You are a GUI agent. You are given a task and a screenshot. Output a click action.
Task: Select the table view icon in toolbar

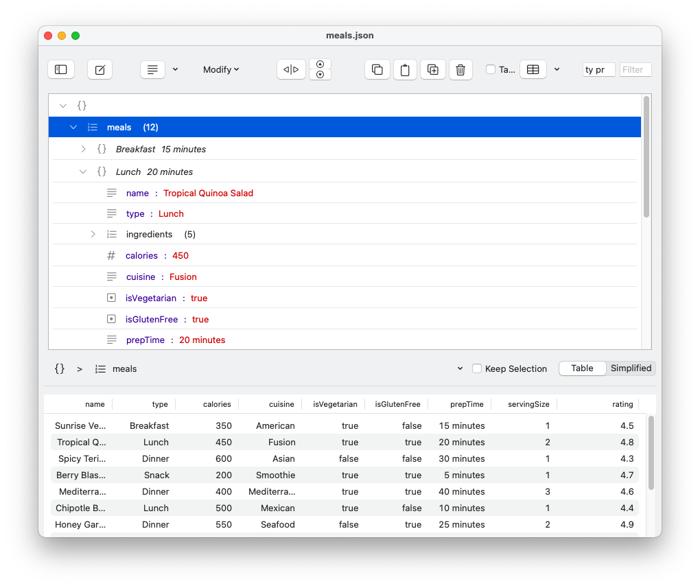533,69
